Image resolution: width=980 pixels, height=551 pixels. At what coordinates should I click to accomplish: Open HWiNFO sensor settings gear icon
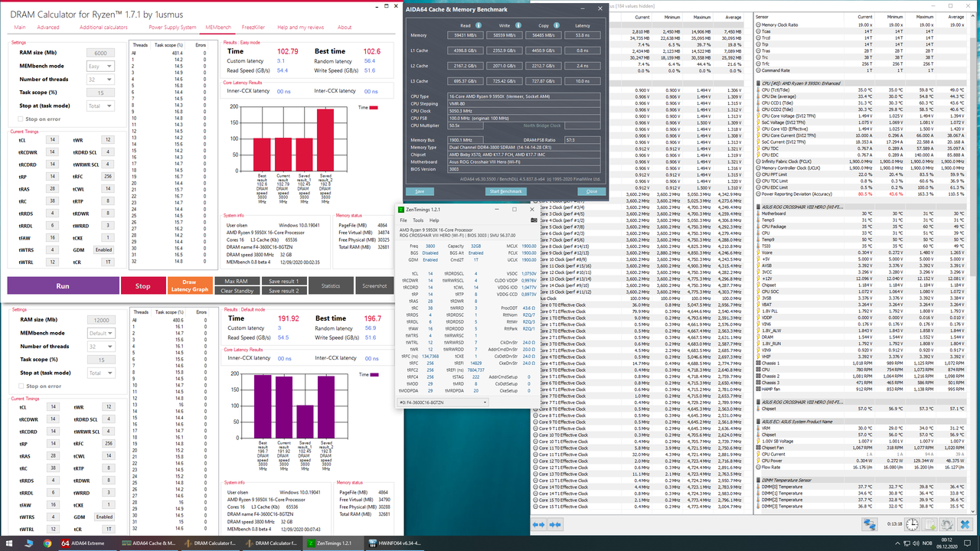tap(948, 524)
